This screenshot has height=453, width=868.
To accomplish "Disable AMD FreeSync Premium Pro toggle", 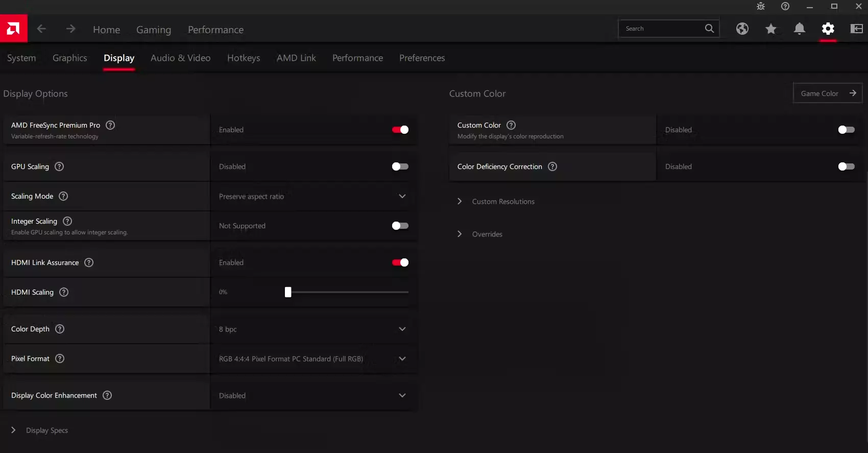I will pyautogui.click(x=400, y=130).
